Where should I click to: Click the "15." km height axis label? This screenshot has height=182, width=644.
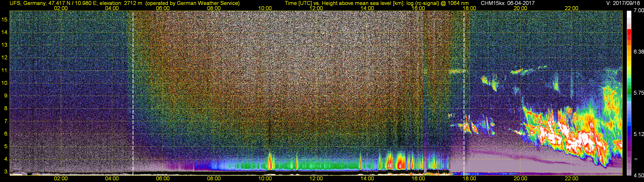(5, 20)
